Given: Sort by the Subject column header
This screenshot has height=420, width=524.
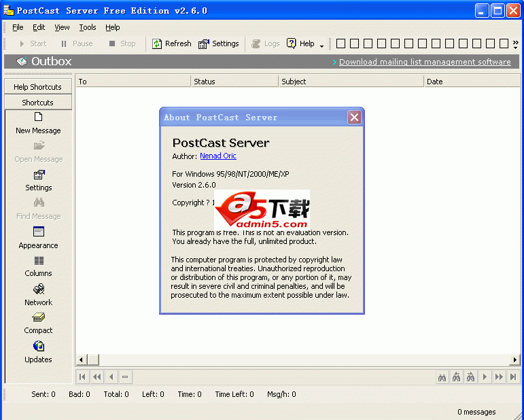Looking at the screenshot, I should [x=351, y=82].
